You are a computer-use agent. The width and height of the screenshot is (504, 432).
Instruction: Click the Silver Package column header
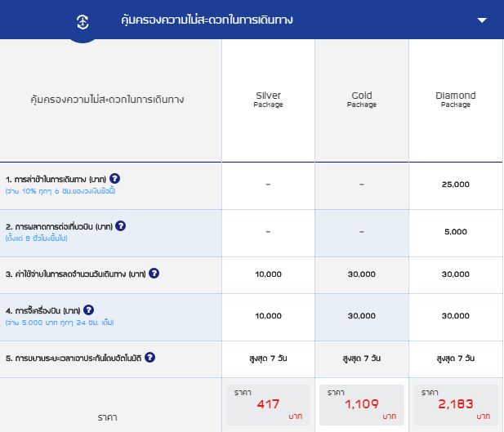pos(268,100)
